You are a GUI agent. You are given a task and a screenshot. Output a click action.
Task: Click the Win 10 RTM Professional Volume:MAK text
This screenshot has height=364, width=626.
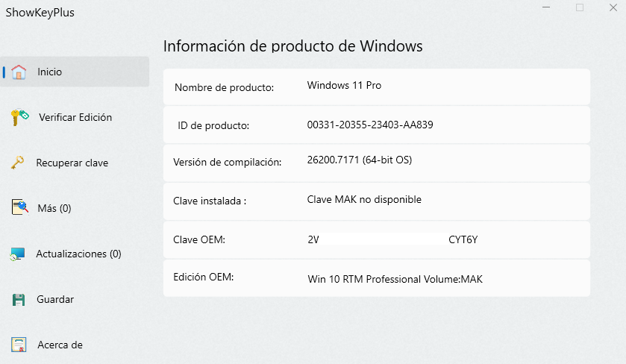[395, 279]
